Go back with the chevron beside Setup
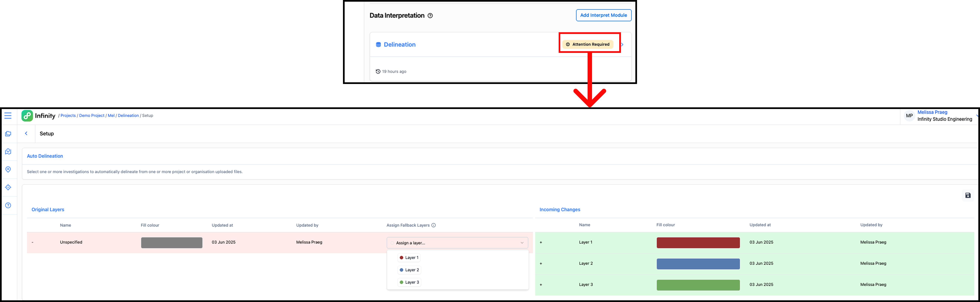 tap(26, 133)
